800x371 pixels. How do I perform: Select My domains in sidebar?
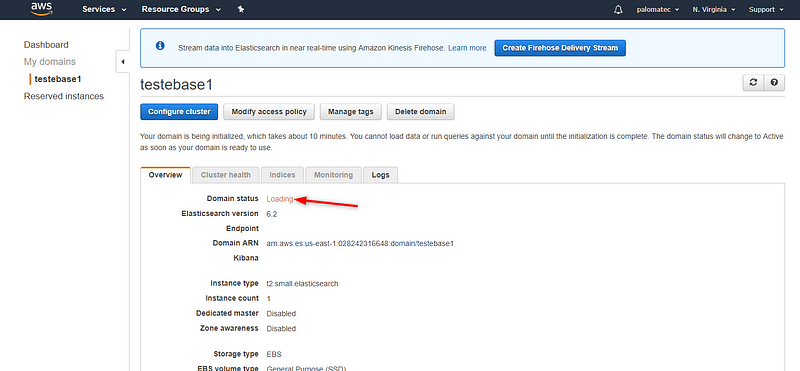[49, 62]
